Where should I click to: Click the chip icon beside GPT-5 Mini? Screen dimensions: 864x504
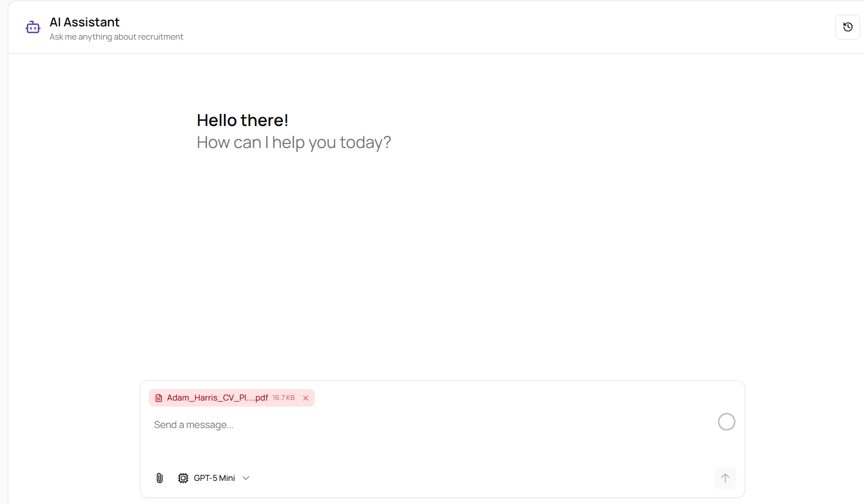click(183, 478)
